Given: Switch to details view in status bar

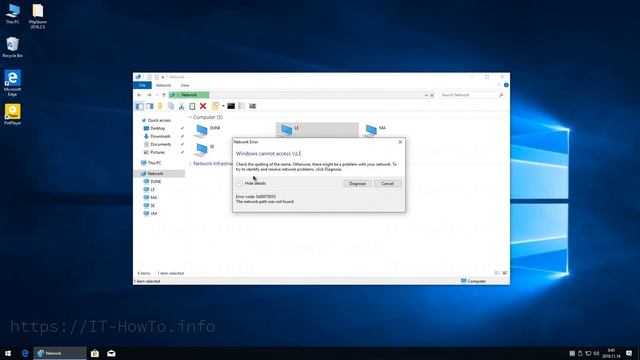Looking at the screenshot, I should [497, 273].
